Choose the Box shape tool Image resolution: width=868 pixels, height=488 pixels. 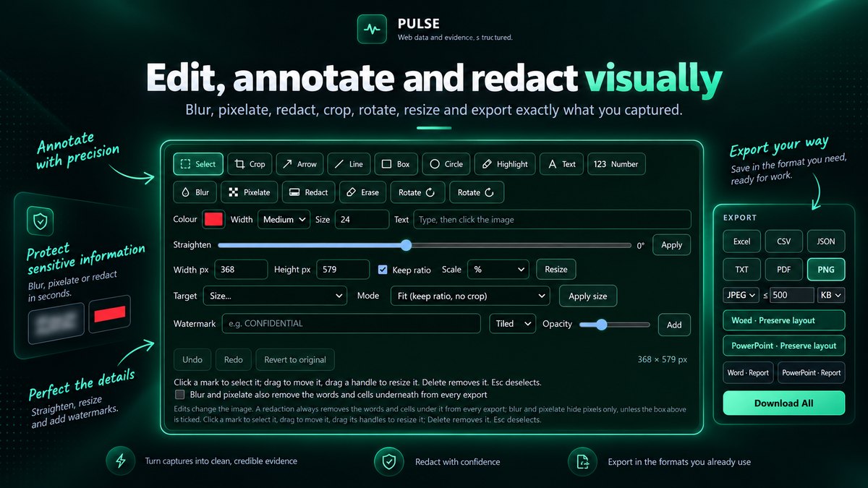[x=396, y=164]
